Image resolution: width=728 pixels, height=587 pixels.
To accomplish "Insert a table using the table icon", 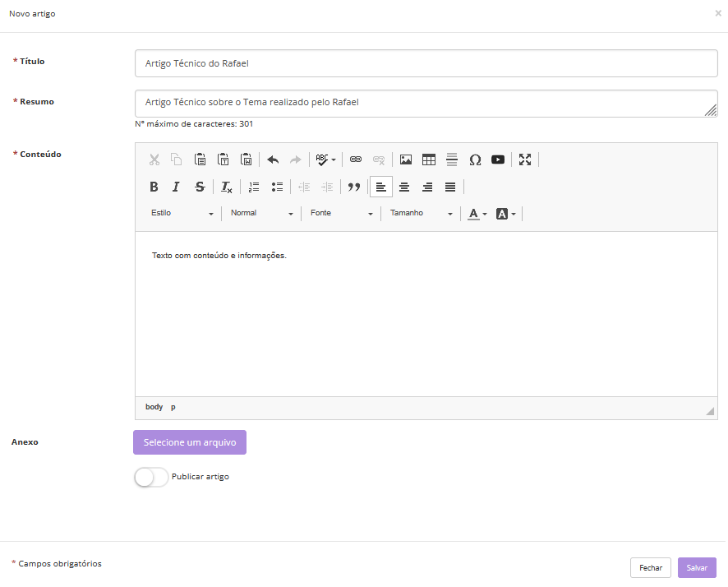I will 429,159.
